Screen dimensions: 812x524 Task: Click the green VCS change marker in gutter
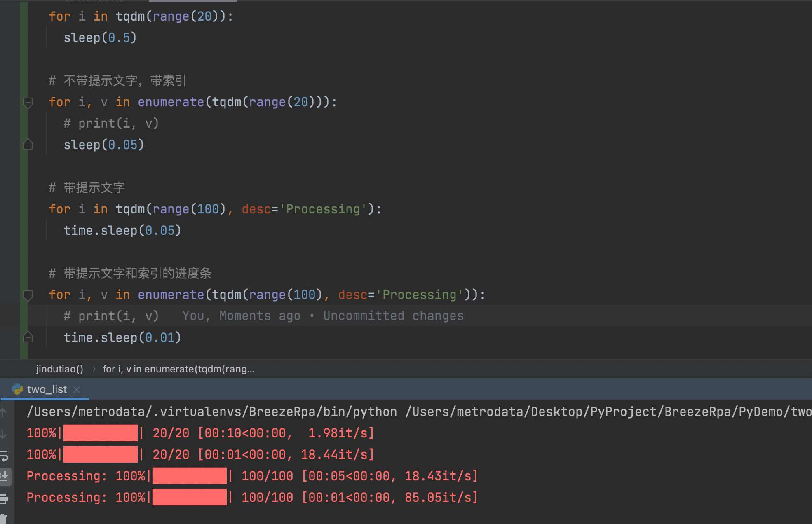point(24,185)
